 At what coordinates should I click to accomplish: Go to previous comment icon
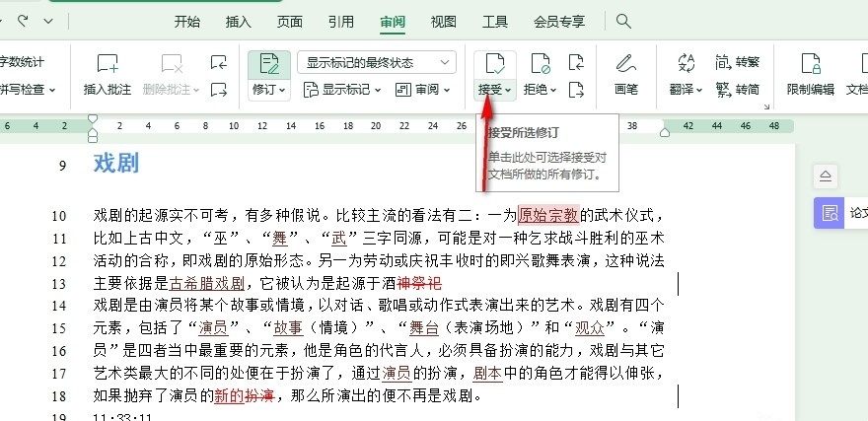click(219, 62)
